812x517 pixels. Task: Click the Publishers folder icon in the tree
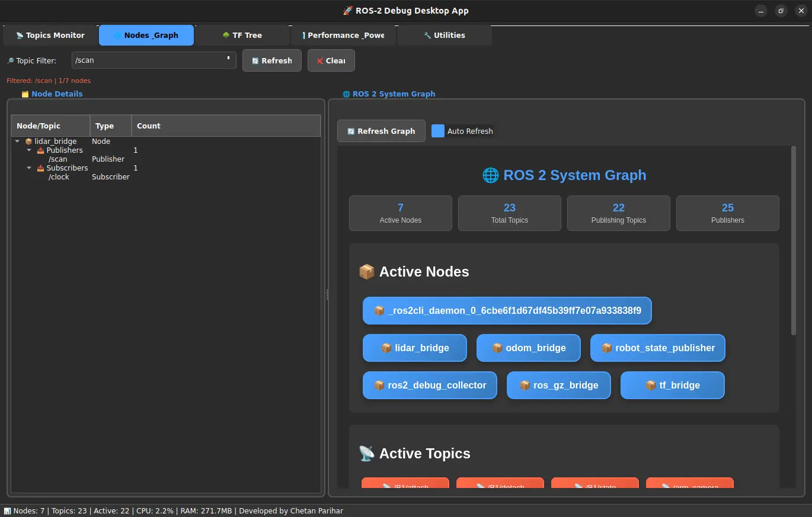(x=40, y=150)
